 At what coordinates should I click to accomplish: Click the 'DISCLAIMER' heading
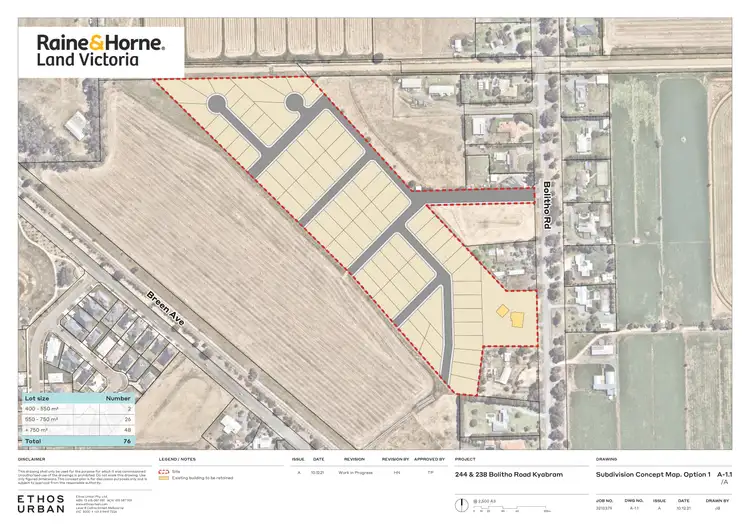point(32,459)
